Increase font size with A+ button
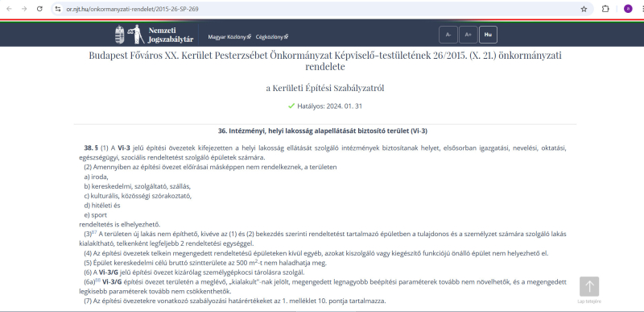The width and height of the screenshot is (644, 312). point(468,35)
